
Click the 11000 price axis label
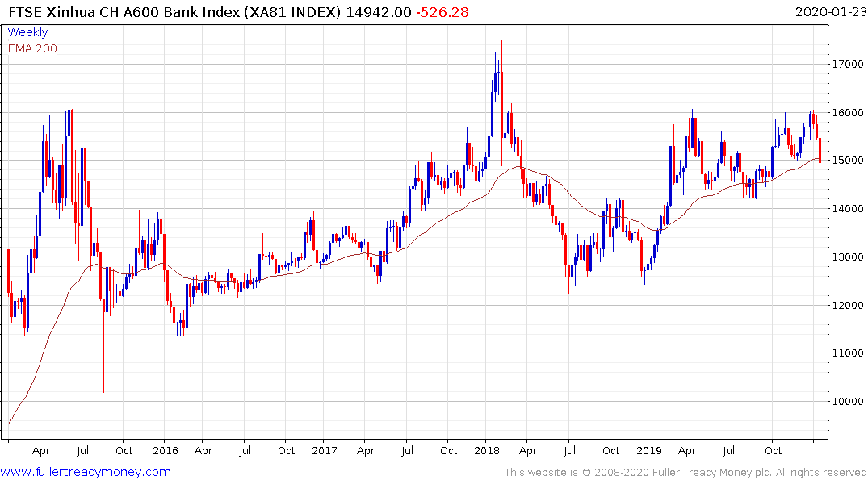click(x=848, y=353)
